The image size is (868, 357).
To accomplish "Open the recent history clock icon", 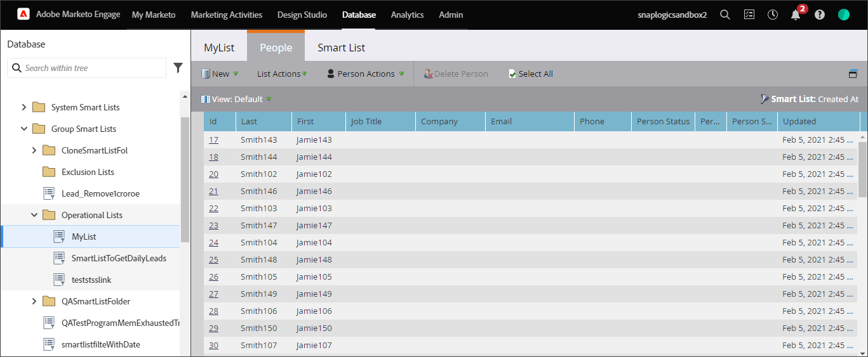I will click(773, 15).
